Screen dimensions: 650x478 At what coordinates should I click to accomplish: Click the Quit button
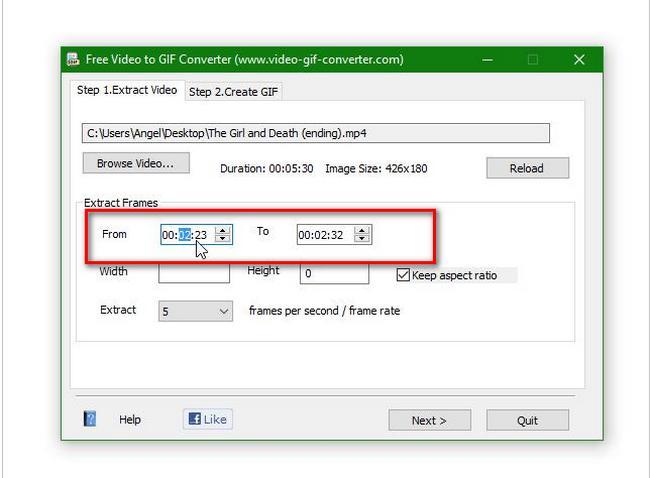click(527, 420)
